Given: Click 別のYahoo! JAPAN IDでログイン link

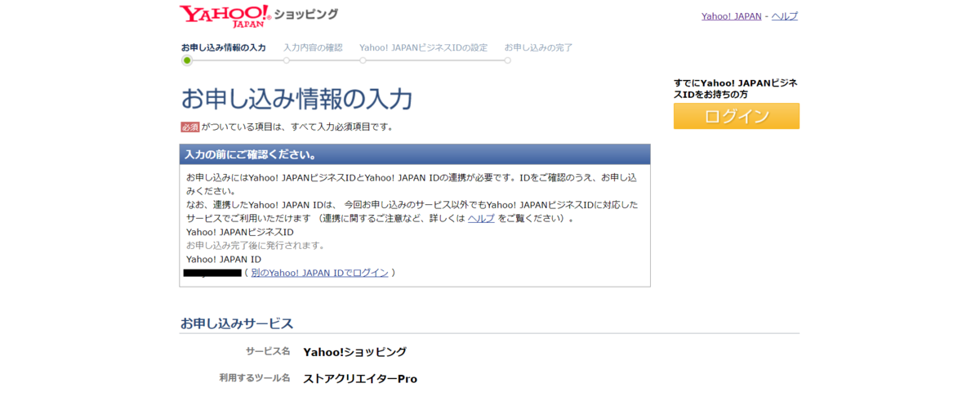Looking at the screenshot, I should point(319,273).
